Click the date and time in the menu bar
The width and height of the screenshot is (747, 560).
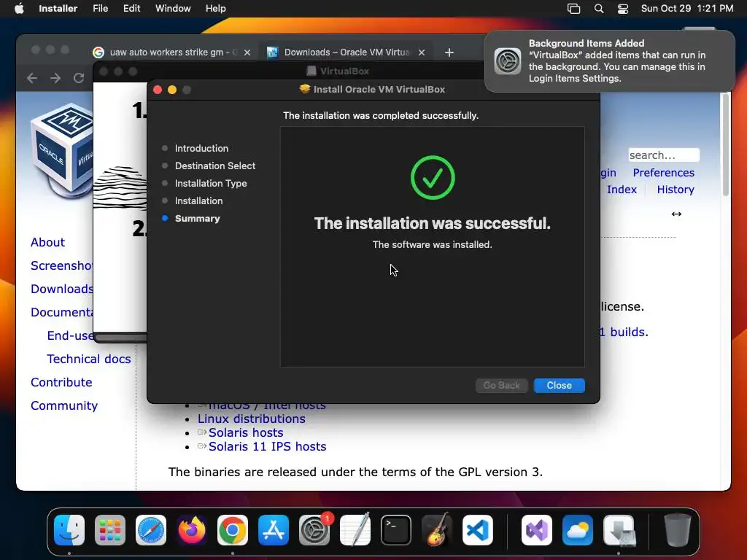686,9
